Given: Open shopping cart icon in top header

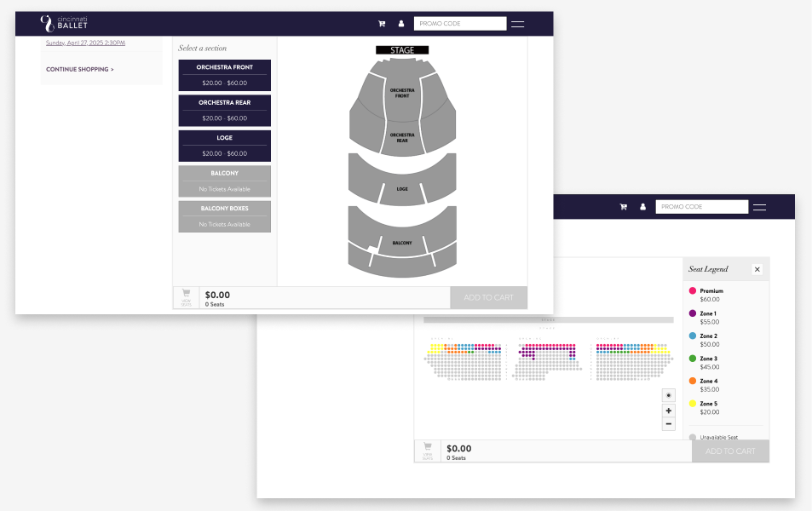Looking at the screenshot, I should click(382, 23).
